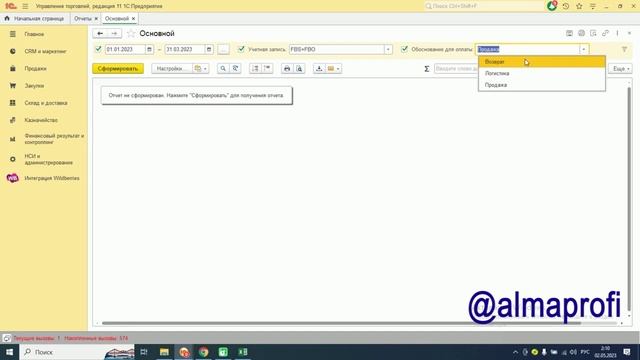Expand the Учетная запись FBS+FBO dropdown
The width and height of the screenshot is (640, 360).
[388, 49]
